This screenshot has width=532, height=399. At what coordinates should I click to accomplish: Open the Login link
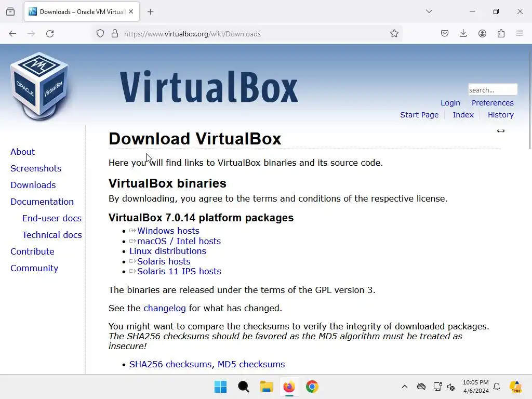450,103
